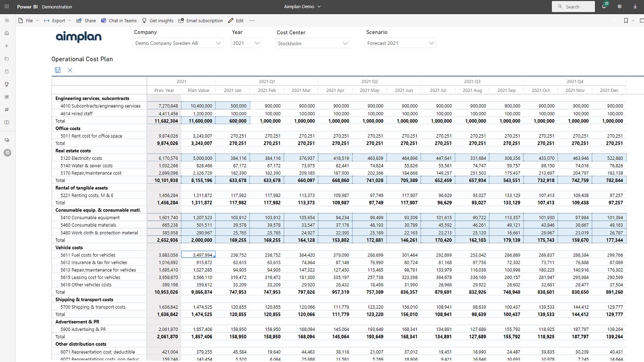Open Goals trophy icon in sidebar

pyautogui.click(x=7, y=84)
